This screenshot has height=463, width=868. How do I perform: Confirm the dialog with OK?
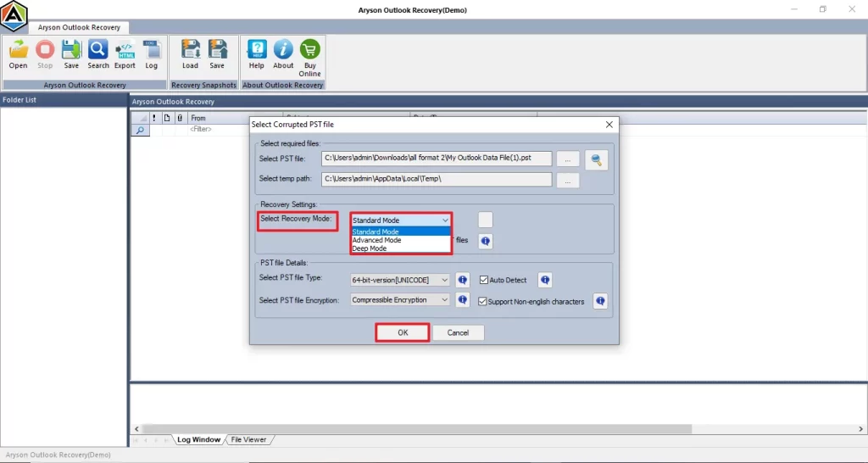click(x=403, y=333)
